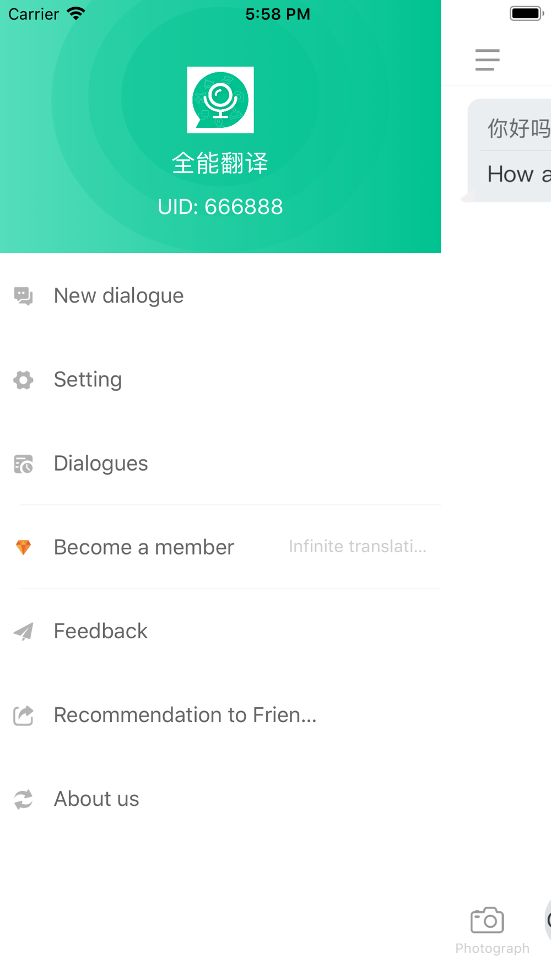Click the Infinite translation subtitle text
The width and height of the screenshot is (551, 980).
coord(358,546)
